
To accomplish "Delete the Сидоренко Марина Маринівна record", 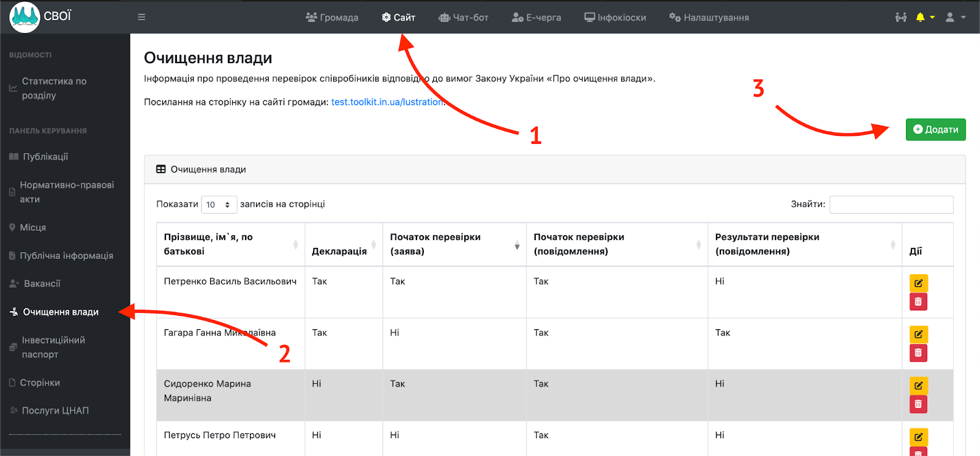I will [918, 404].
